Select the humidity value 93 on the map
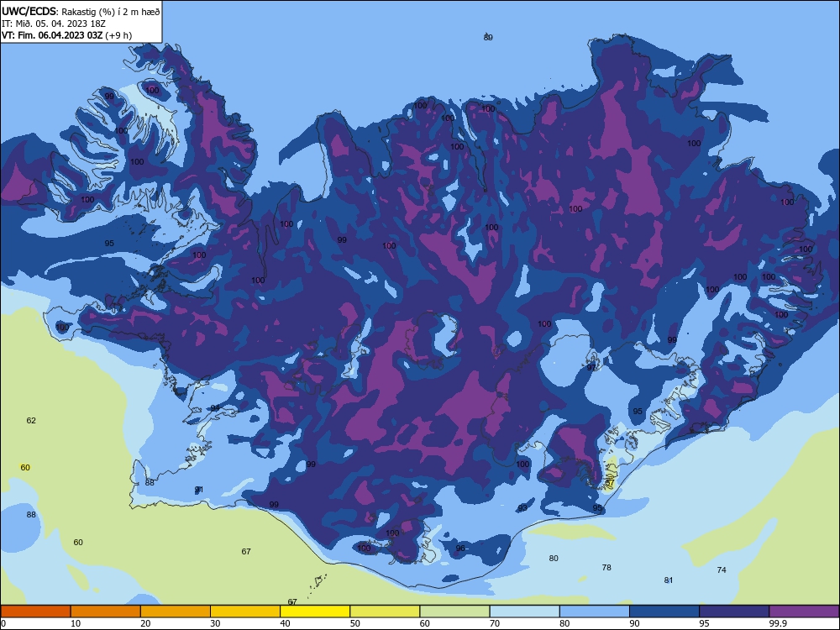 522,508
